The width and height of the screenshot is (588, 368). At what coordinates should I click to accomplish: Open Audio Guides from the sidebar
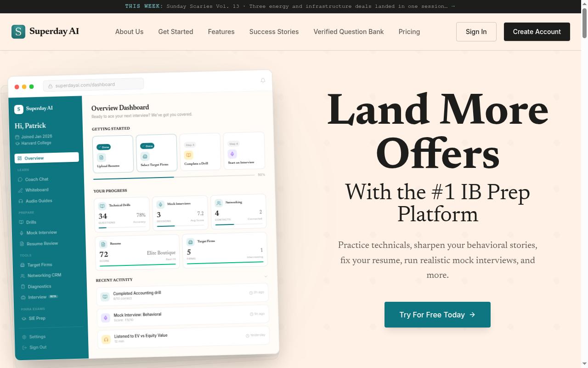pos(35,201)
